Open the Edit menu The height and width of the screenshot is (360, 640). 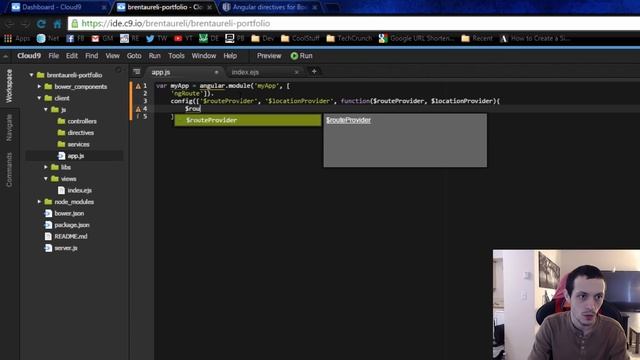72,56
